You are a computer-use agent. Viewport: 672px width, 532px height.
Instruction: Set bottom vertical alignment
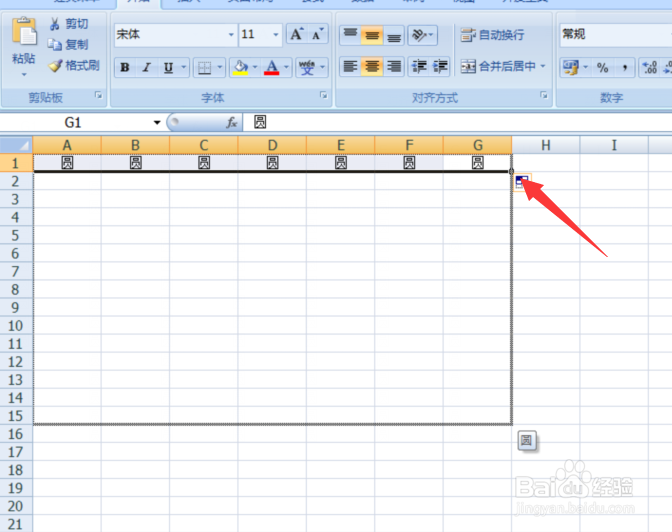(393, 35)
